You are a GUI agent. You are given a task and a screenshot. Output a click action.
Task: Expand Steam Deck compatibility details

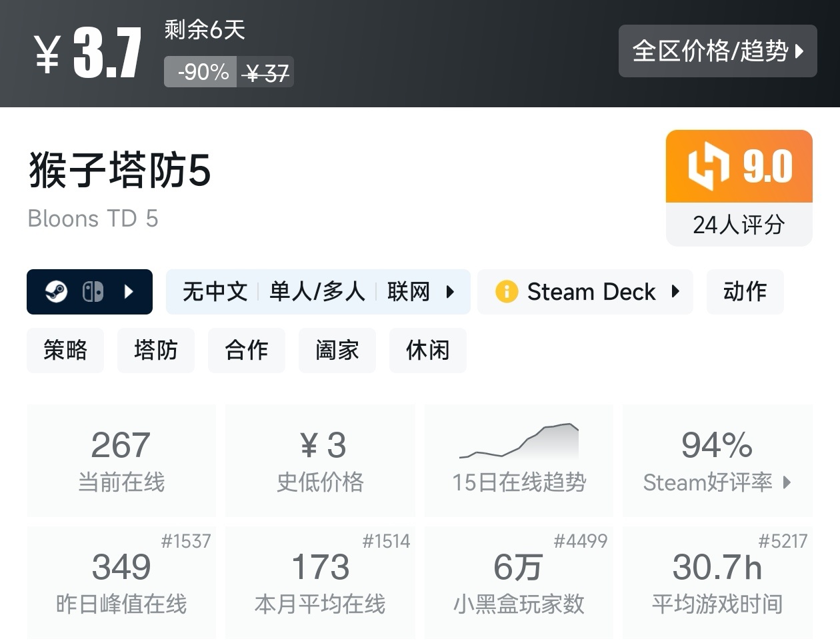click(677, 291)
